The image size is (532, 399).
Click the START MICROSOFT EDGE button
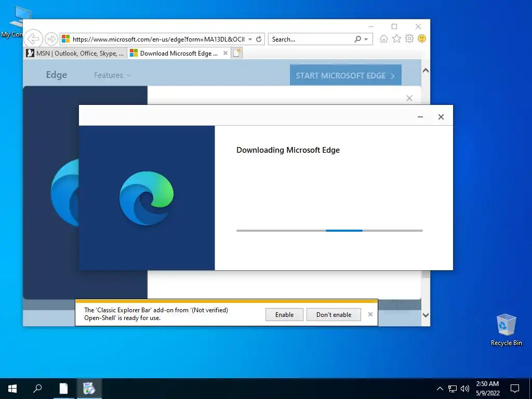345,75
